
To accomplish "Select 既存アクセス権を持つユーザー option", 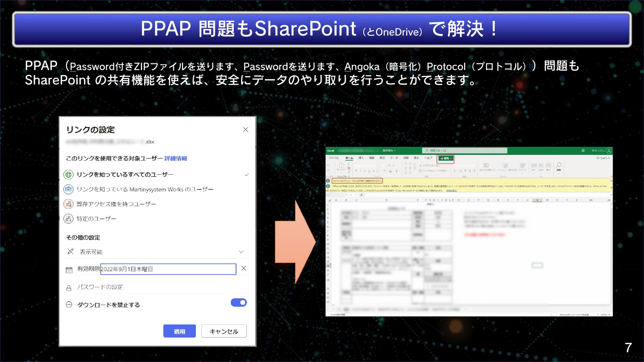I will pyautogui.click(x=156, y=204).
